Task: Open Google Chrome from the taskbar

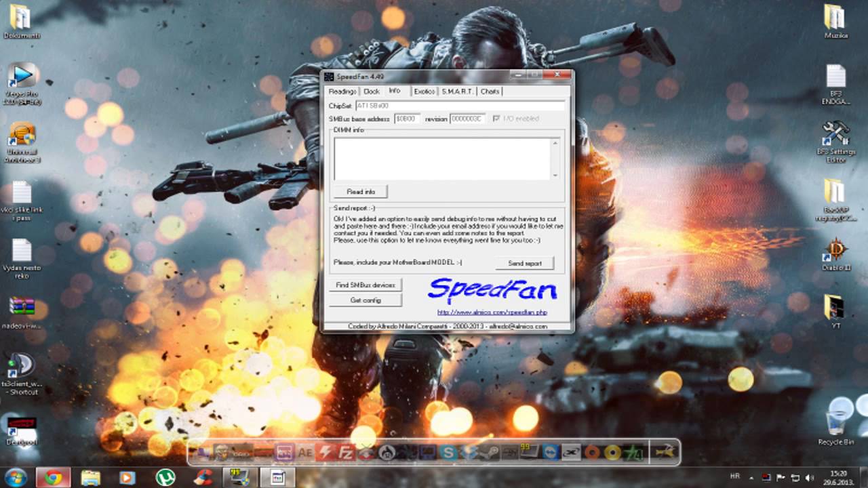Action: (53, 477)
